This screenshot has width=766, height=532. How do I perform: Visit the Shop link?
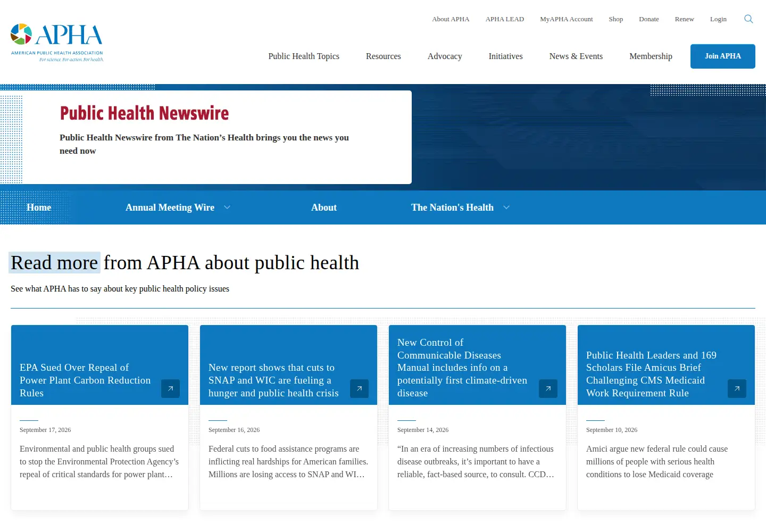click(616, 19)
